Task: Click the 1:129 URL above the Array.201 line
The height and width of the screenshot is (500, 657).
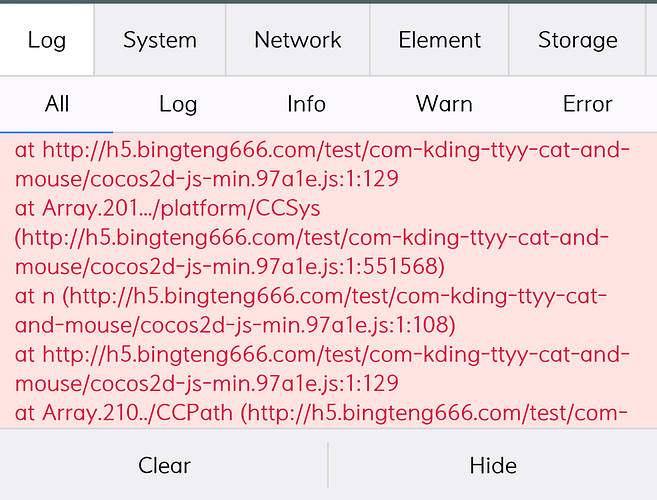Action: click(330, 166)
